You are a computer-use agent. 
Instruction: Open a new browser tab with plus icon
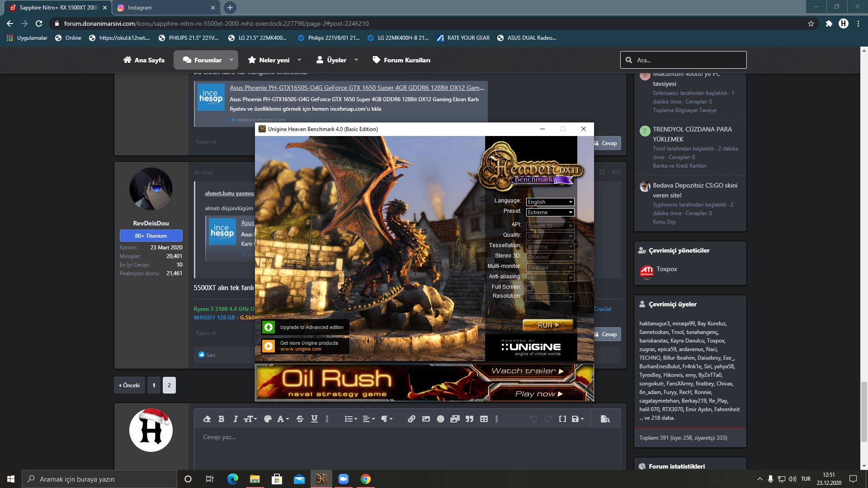pyautogui.click(x=230, y=8)
